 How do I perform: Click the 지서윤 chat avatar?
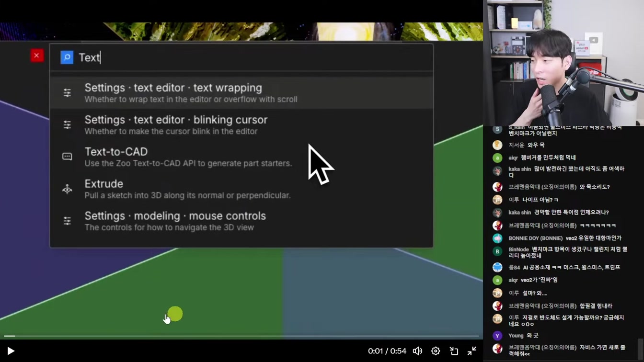click(x=497, y=145)
